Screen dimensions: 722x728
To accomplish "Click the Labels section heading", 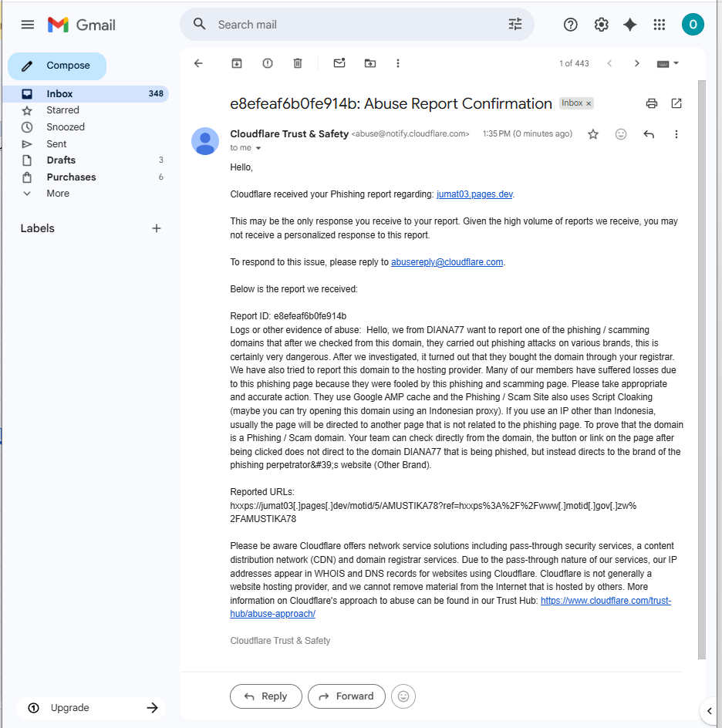I will coord(38,228).
